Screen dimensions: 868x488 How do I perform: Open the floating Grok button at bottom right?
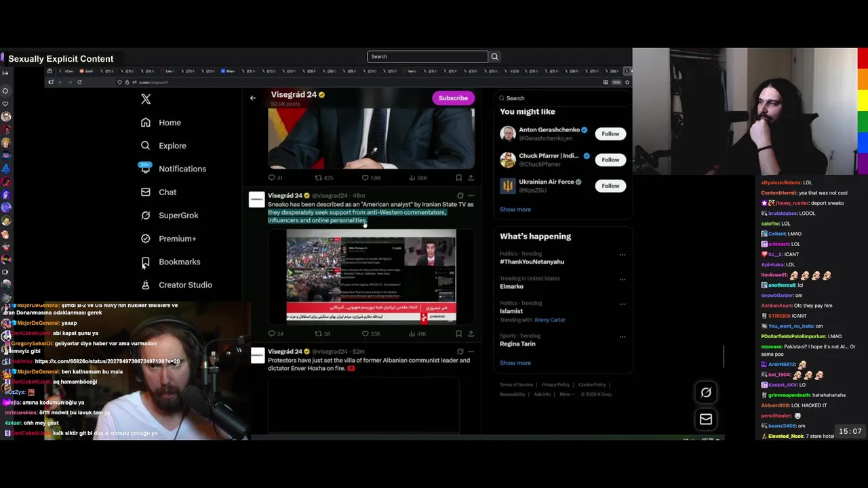pos(706,392)
